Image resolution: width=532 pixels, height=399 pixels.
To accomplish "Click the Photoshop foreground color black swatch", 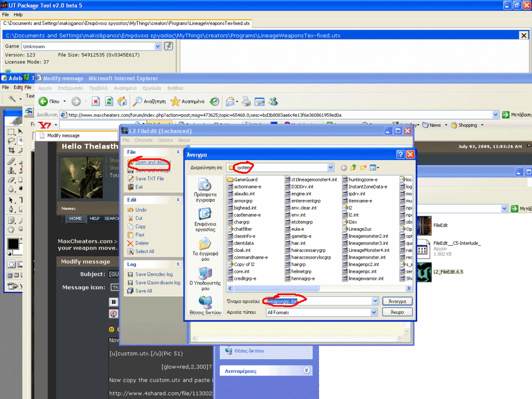I will click(x=12, y=244).
